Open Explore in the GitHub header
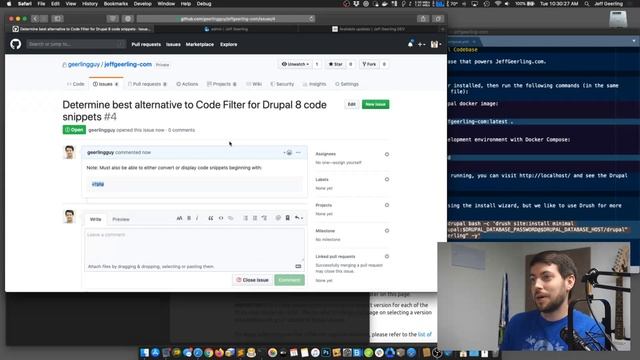This screenshot has height=360, width=640. pos(229,44)
